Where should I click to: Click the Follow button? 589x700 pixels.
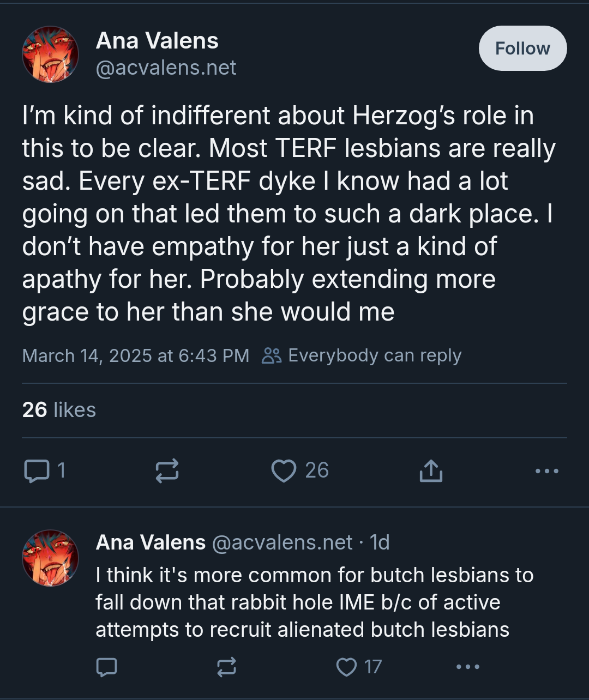click(x=522, y=49)
